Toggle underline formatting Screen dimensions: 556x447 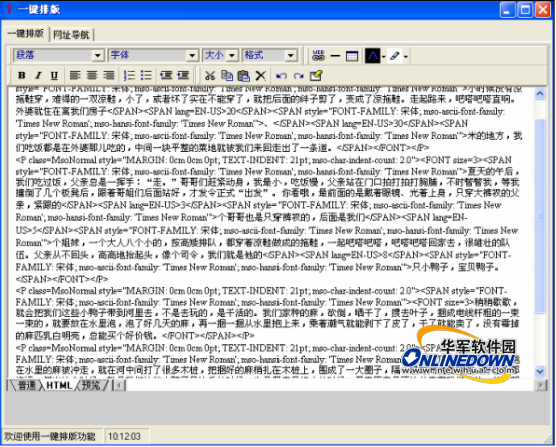[54, 75]
